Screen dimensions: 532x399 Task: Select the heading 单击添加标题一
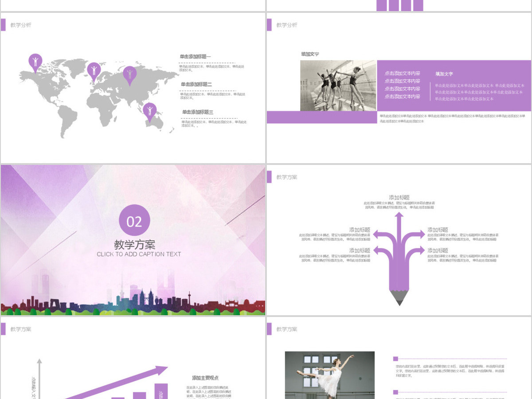pyautogui.click(x=195, y=57)
